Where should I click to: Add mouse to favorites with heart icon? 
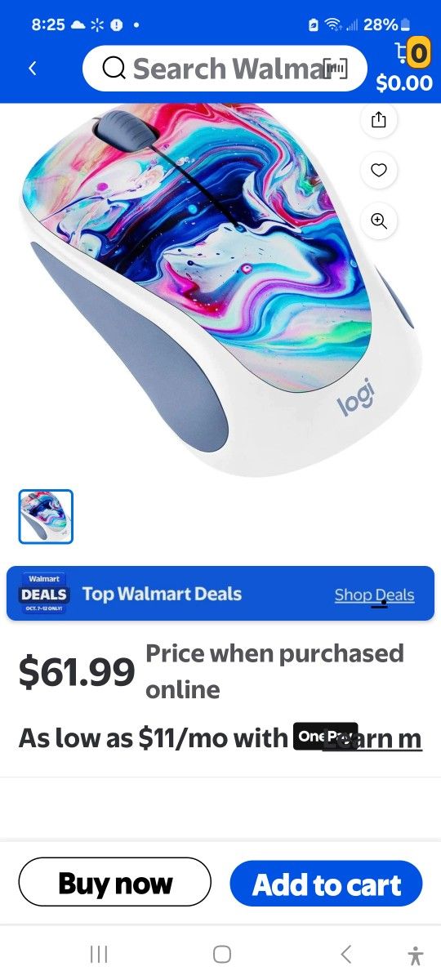pyautogui.click(x=378, y=170)
